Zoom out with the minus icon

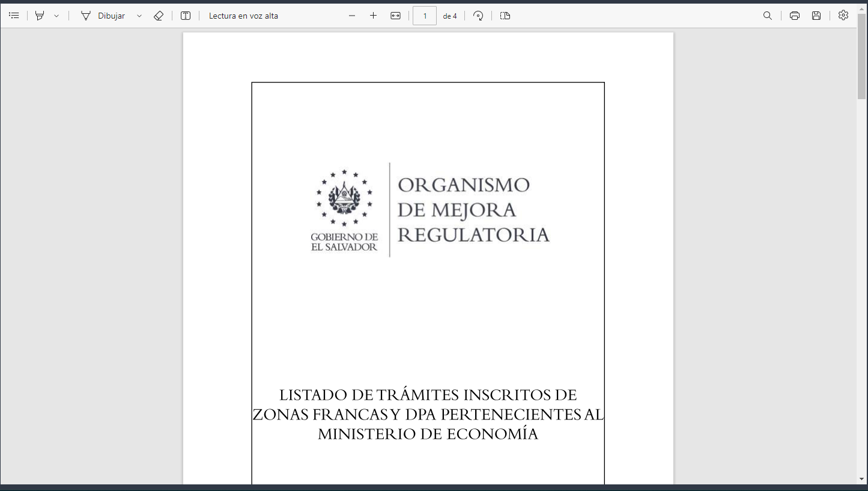click(352, 16)
